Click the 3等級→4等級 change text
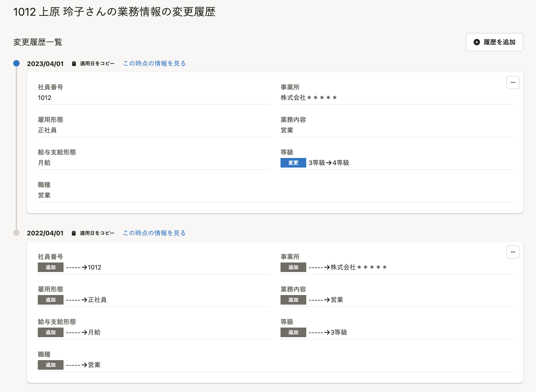Viewport: 536px width, 392px height. 329,163
